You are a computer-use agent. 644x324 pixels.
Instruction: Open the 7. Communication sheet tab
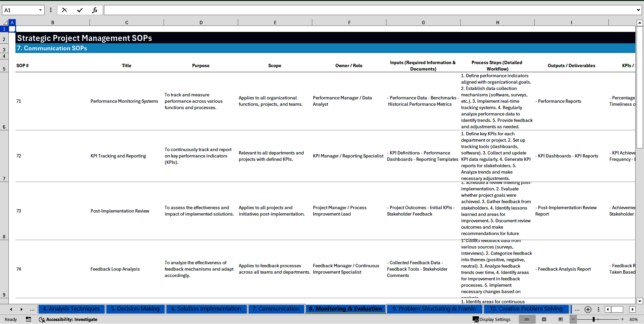coord(276,309)
